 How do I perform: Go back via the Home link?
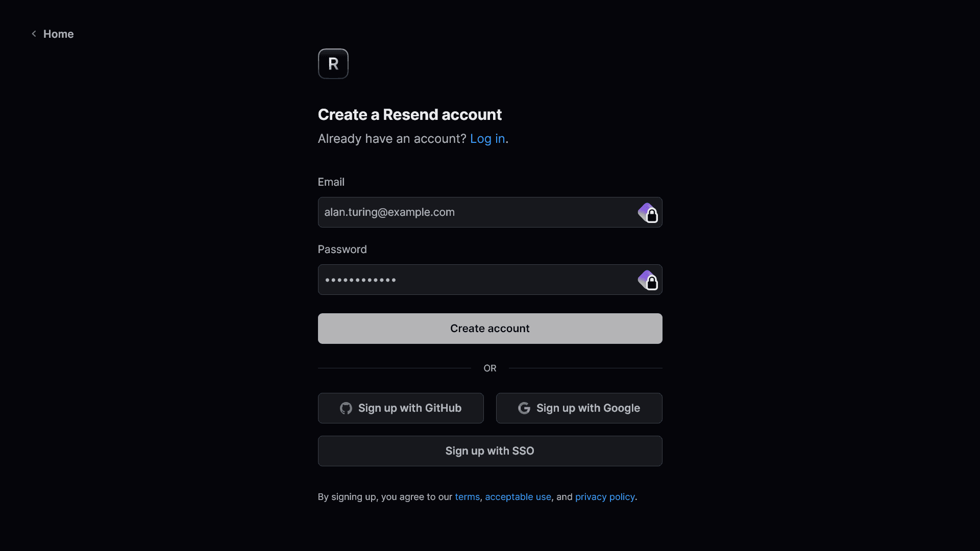58,34
